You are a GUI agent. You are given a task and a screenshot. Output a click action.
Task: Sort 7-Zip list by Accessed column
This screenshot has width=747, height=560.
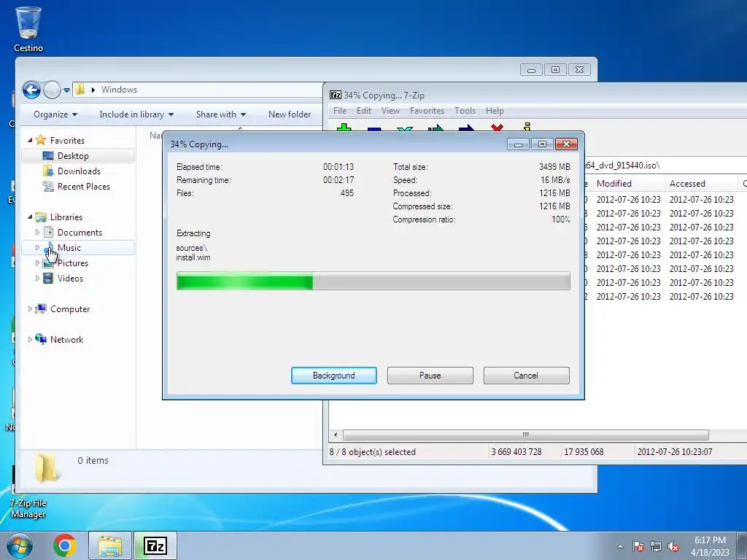click(x=701, y=183)
